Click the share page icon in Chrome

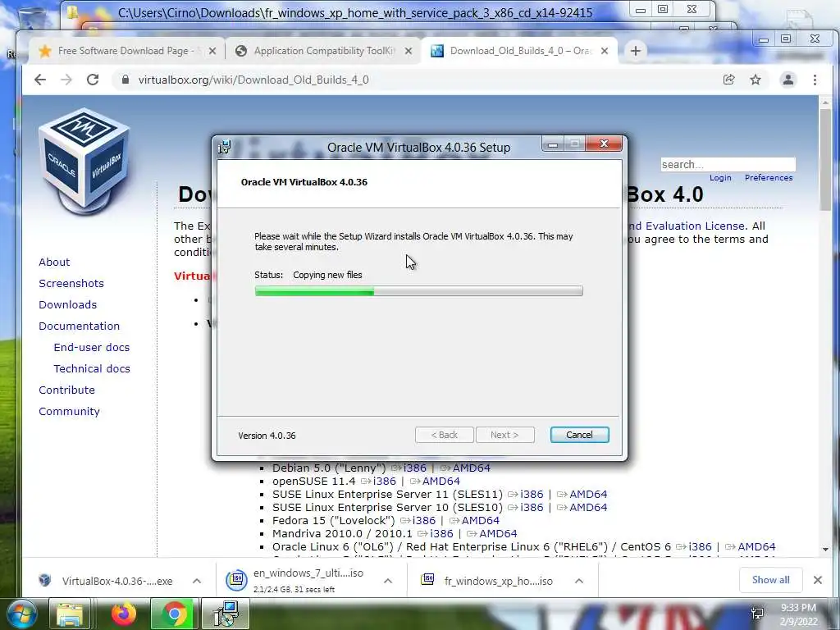(728, 80)
